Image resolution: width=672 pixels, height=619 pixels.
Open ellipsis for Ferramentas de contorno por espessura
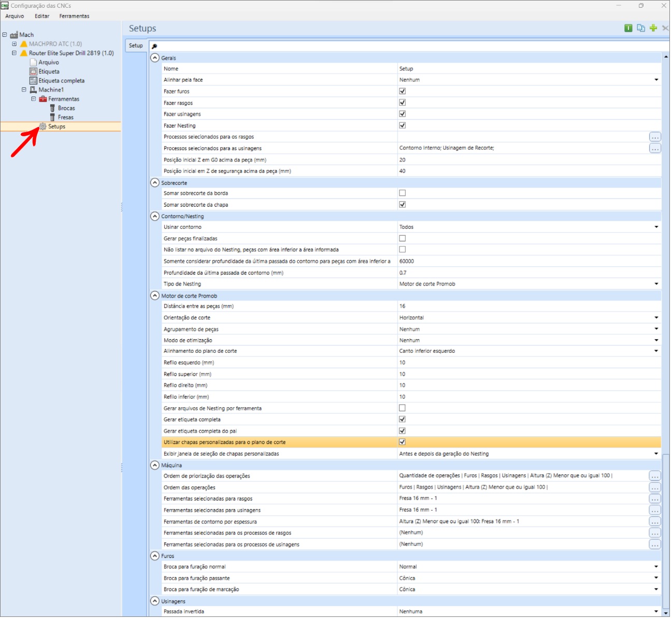[655, 522]
